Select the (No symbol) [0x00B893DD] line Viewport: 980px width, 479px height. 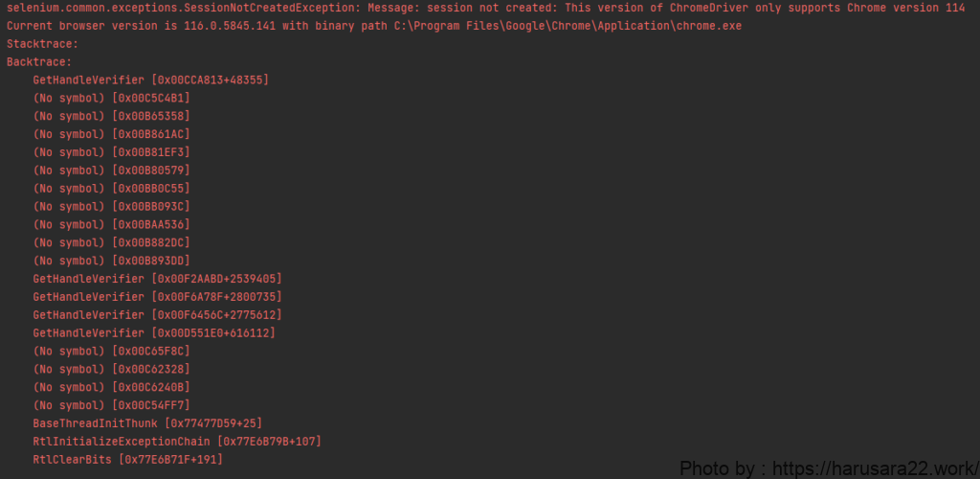[111, 261]
